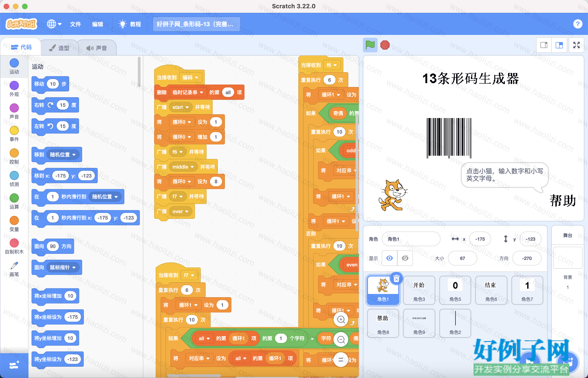Open the Scratch logo
This screenshot has width=588, height=378.
pos(21,24)
